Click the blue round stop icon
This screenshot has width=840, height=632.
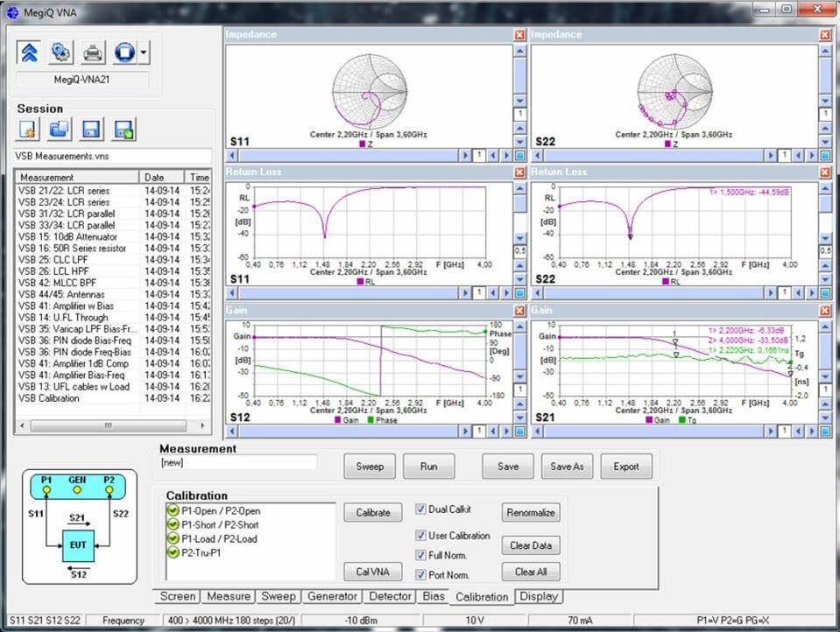click(x=124, y=53)
